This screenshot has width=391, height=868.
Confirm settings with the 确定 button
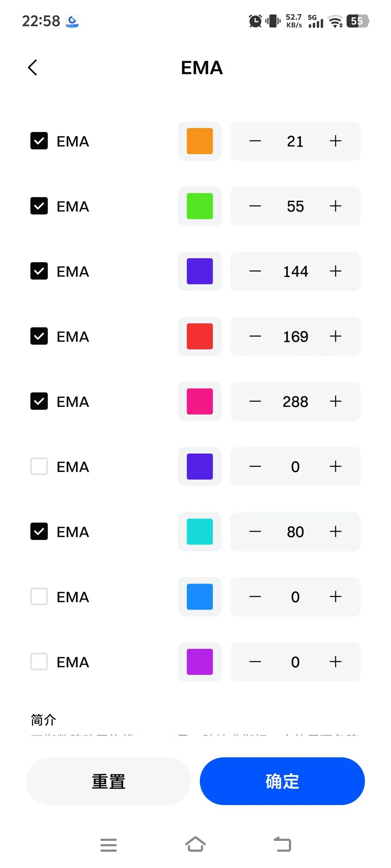pos(282,781)
